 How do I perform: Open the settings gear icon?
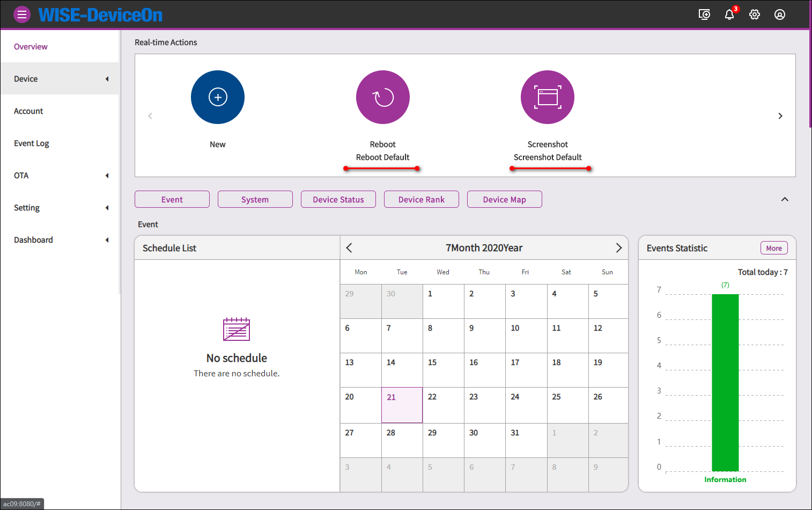pyautogui.click(x=755, y=14)
